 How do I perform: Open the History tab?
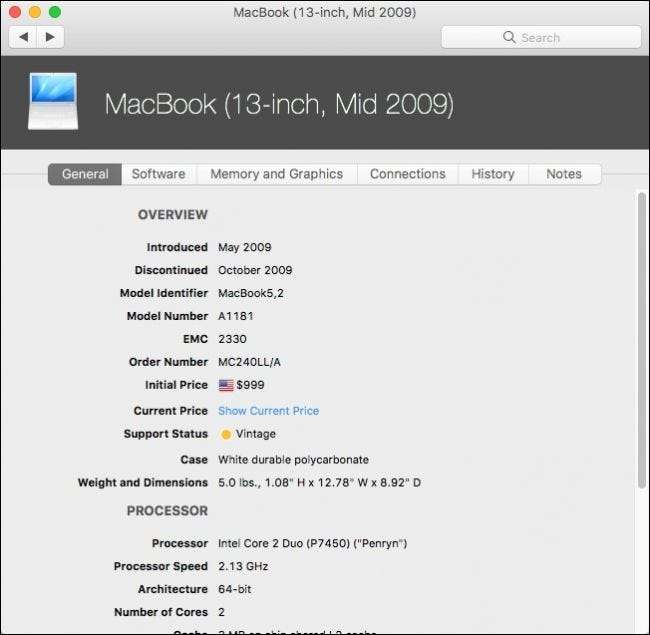(x=493, y=174)
